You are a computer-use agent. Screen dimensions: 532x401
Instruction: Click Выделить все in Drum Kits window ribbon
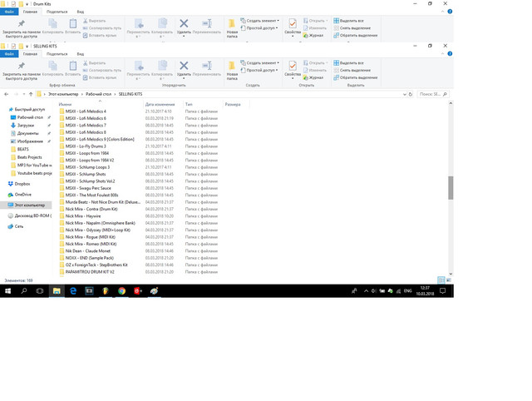[348, 21]
